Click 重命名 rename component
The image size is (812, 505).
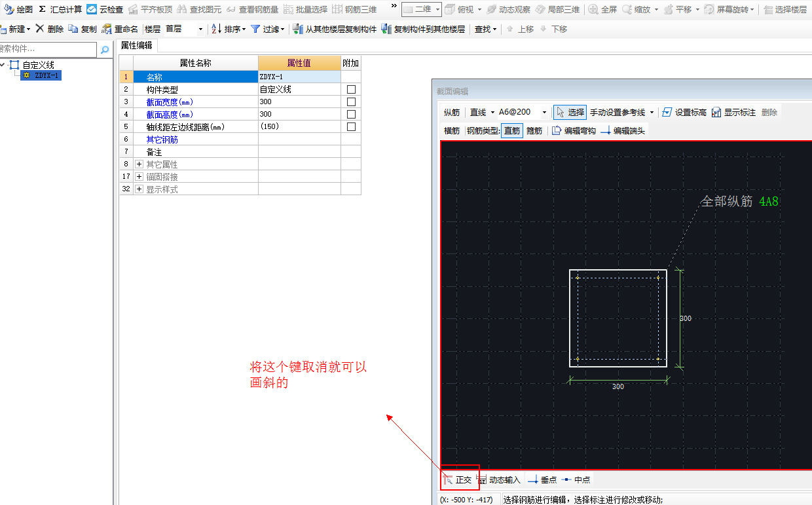point(120,29)
